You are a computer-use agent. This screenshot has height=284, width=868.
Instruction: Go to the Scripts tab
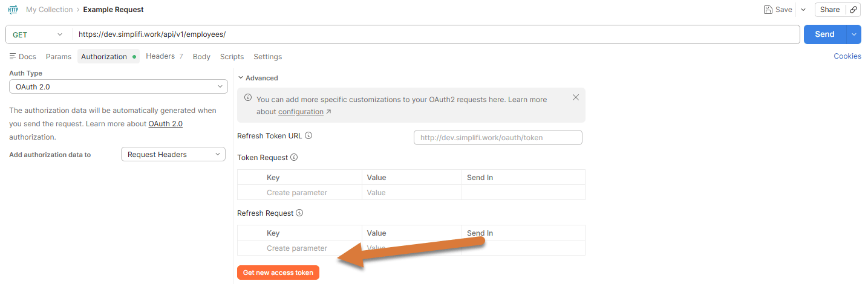click(x=232, y=56)
